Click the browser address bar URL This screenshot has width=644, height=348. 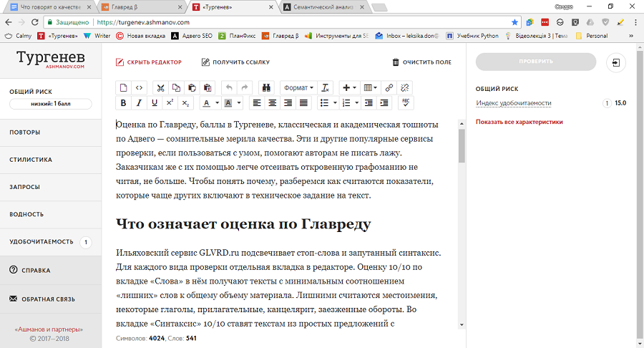[x=143, y=22]
